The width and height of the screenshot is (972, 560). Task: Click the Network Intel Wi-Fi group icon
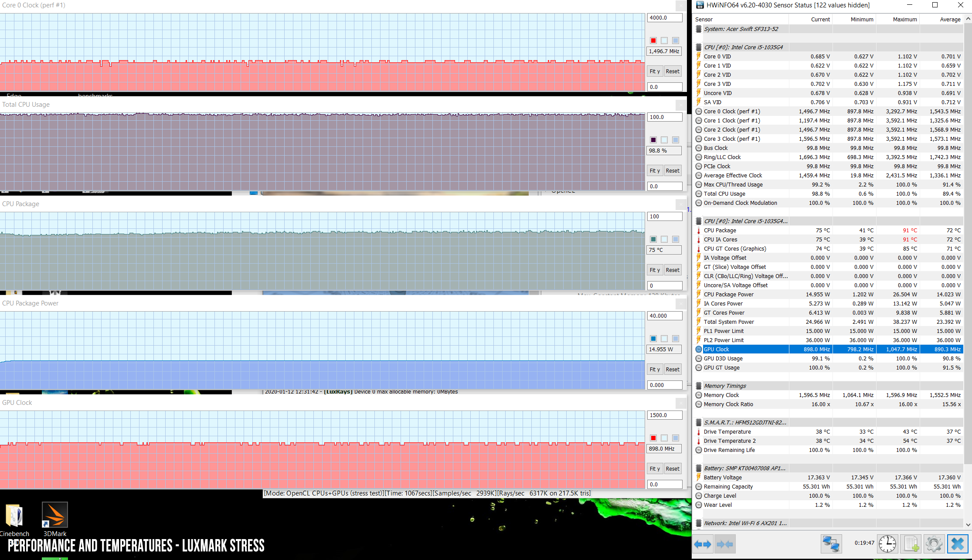point(699,523)
